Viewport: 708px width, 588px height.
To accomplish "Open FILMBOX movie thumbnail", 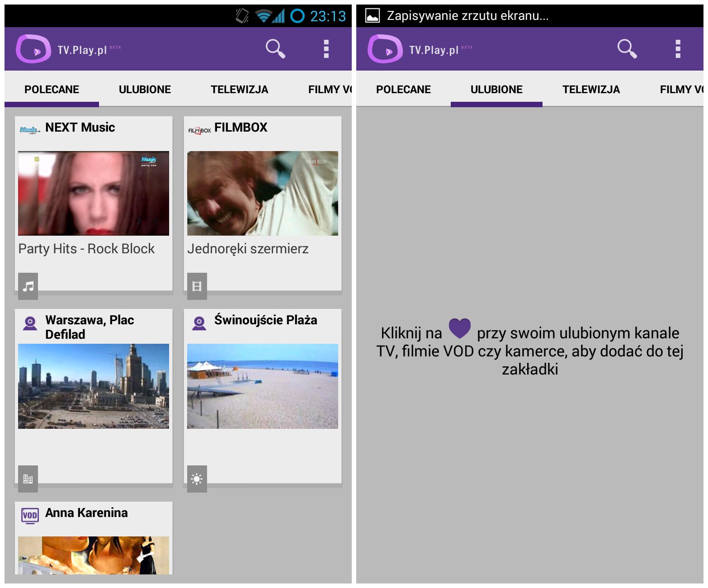I will pyautogui.click(x=263, y=193).
